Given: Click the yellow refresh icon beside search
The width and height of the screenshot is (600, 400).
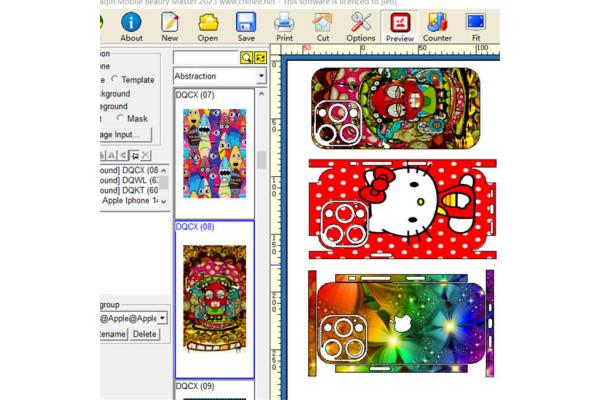Looking at the screenshot, I should 260,57.
